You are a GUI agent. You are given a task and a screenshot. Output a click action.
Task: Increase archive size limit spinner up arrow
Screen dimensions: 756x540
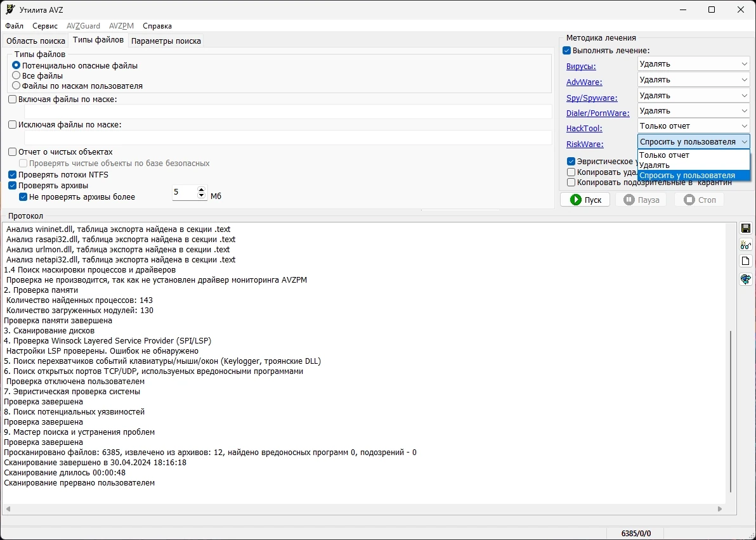[202, 189]
